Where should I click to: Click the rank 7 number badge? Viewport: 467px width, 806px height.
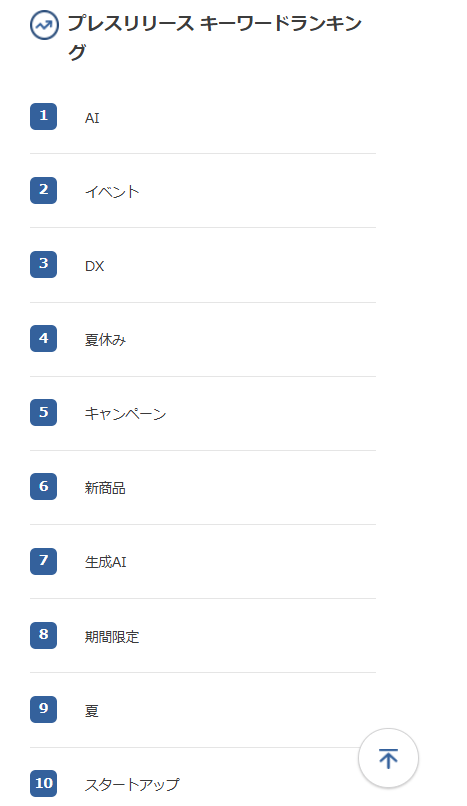(x=43, y=560)
